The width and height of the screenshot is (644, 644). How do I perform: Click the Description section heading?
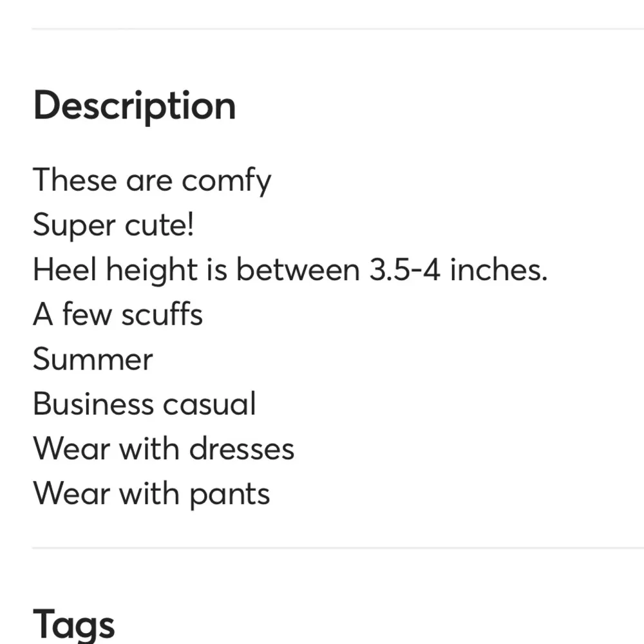click(x=134, y=107)
